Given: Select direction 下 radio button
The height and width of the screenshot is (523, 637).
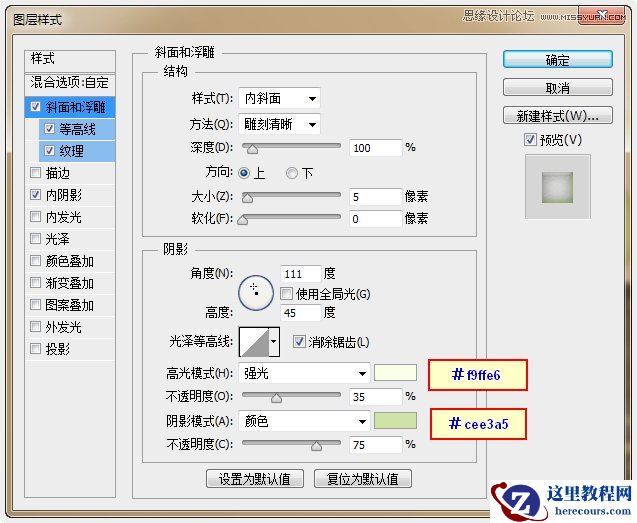Looking at the screenshot, I should click(x=292, y=173).
